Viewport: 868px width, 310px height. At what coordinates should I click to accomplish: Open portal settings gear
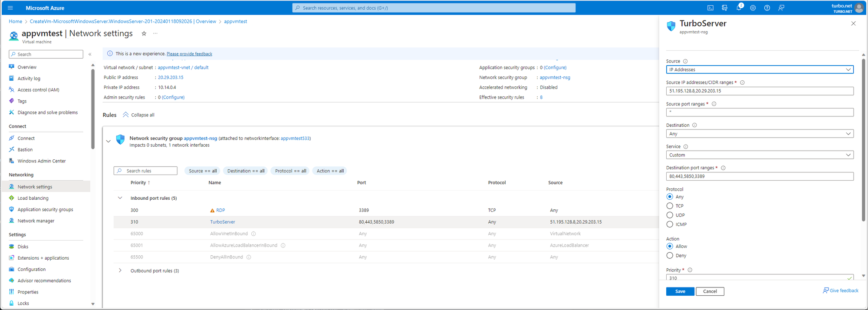753,8
